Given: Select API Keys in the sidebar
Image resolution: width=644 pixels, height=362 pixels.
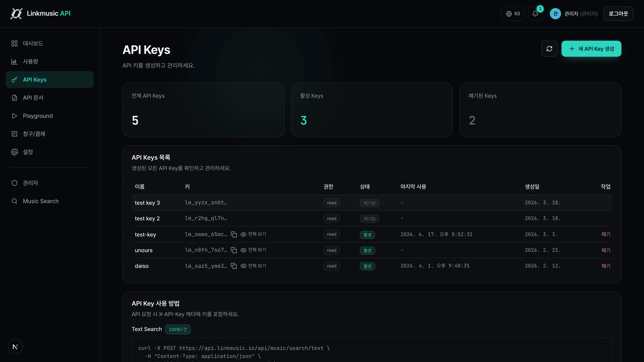Looking at the screenshot, I should tap(50, 80).
